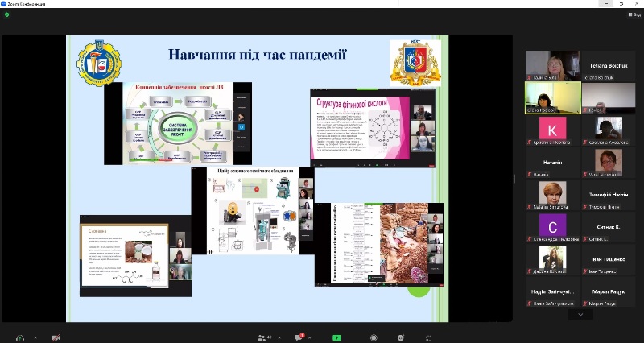Select the Наталія participant tile

point(552,163)
